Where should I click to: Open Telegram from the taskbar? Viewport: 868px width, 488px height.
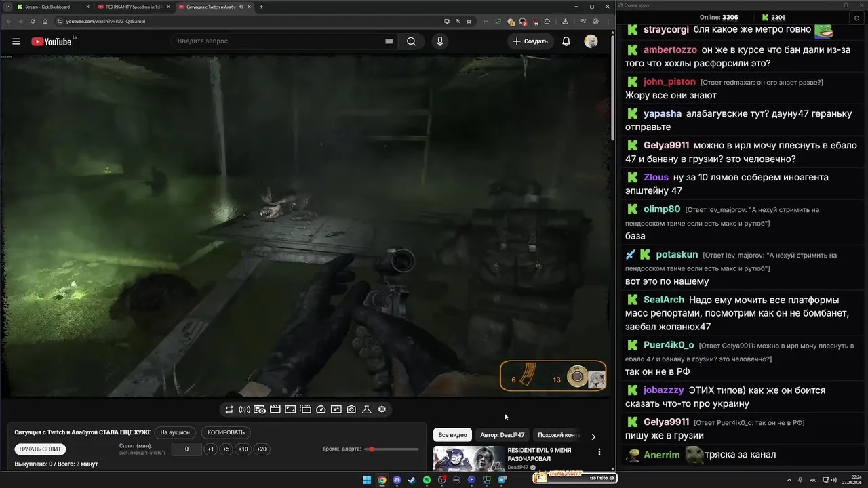(502, 480)
